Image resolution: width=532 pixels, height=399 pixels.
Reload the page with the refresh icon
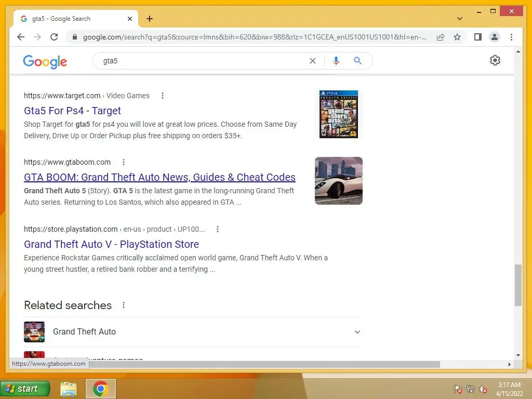(x=54, y=37)
